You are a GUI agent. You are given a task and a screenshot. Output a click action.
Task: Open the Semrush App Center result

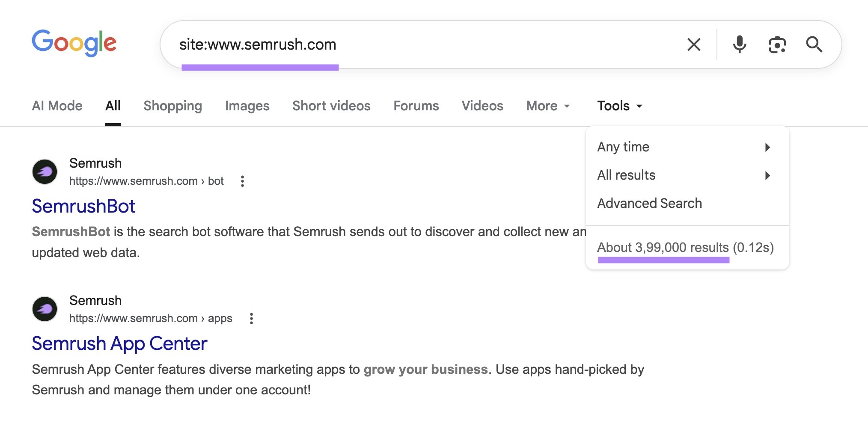[119, 343]
